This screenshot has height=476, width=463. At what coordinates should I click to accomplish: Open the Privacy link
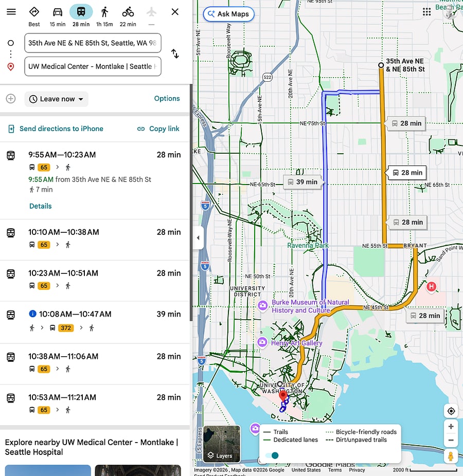click(357, 470)
